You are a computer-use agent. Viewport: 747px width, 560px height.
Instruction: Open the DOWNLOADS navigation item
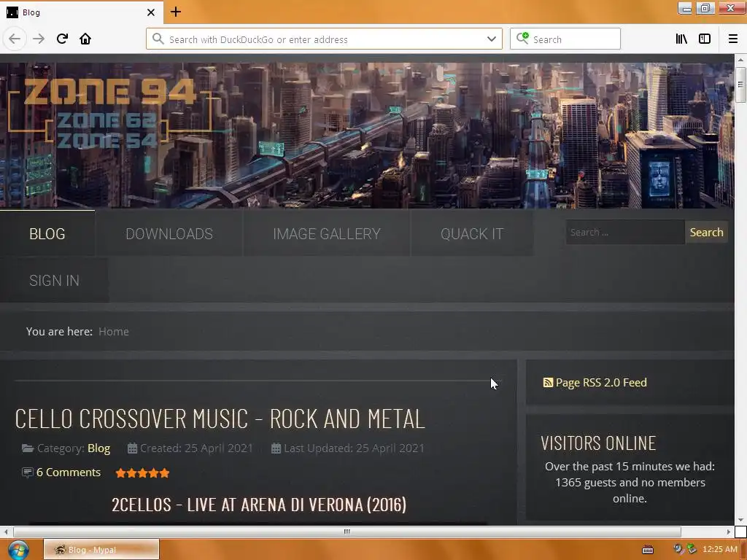point(169,234)
